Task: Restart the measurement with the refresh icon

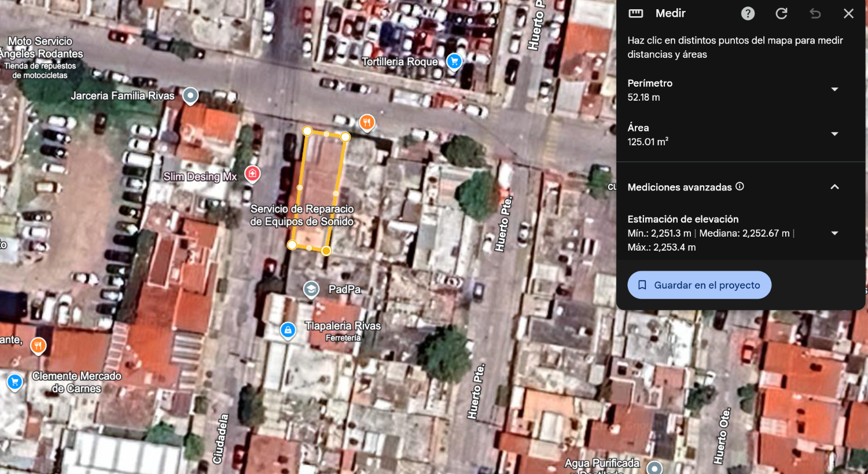Action: coord(781,13)
